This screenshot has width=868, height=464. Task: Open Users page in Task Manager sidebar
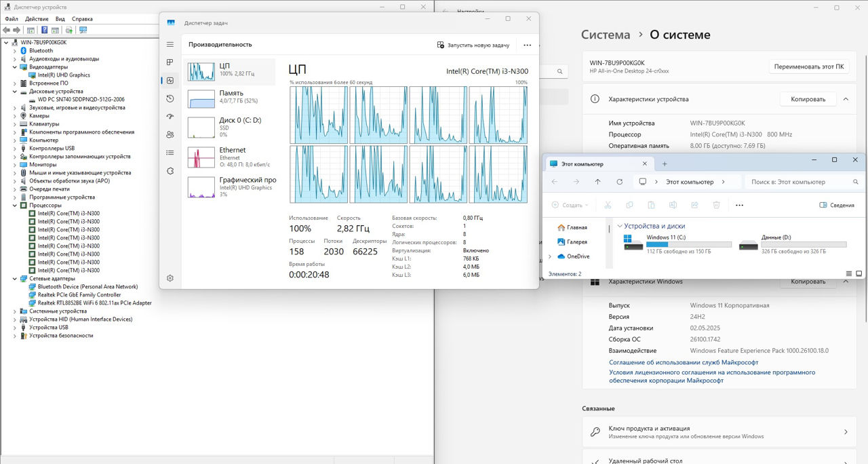(x=170, y=134)
